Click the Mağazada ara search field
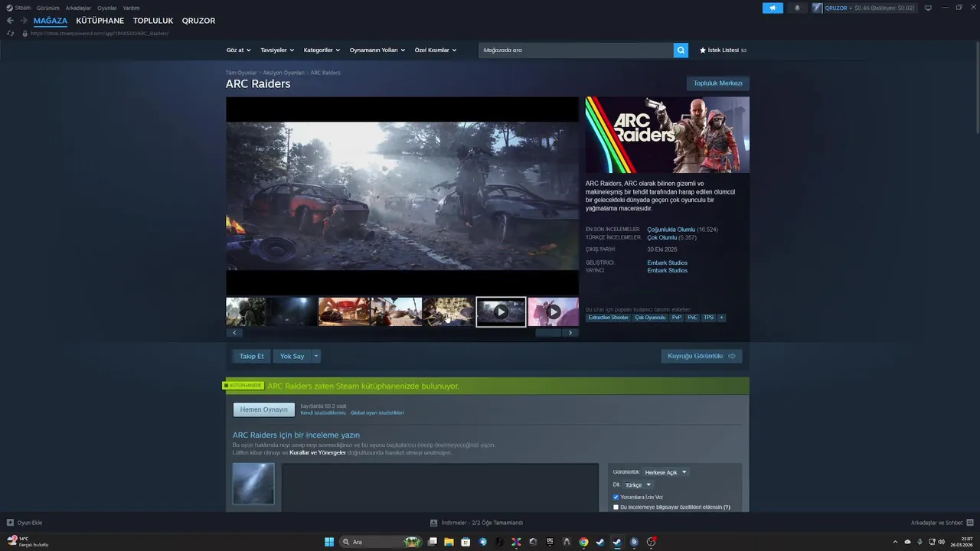The image size is (980, 551). pyautogui.click(x=576, y=50)
